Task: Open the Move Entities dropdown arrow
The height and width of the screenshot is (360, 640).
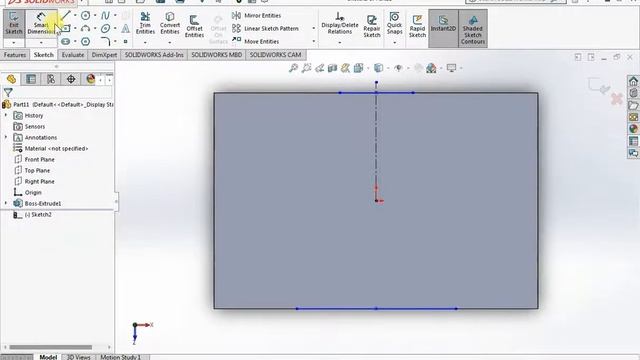Action: [x=313, y=42]
